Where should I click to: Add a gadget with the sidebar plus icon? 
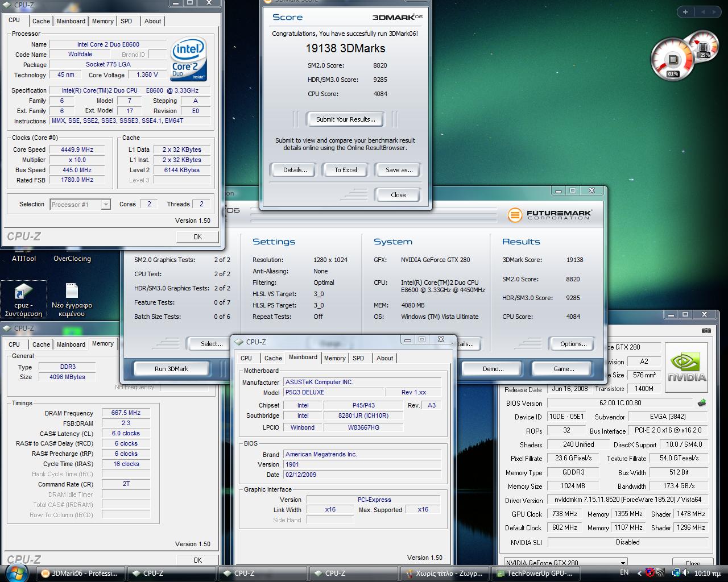(685, 11)
